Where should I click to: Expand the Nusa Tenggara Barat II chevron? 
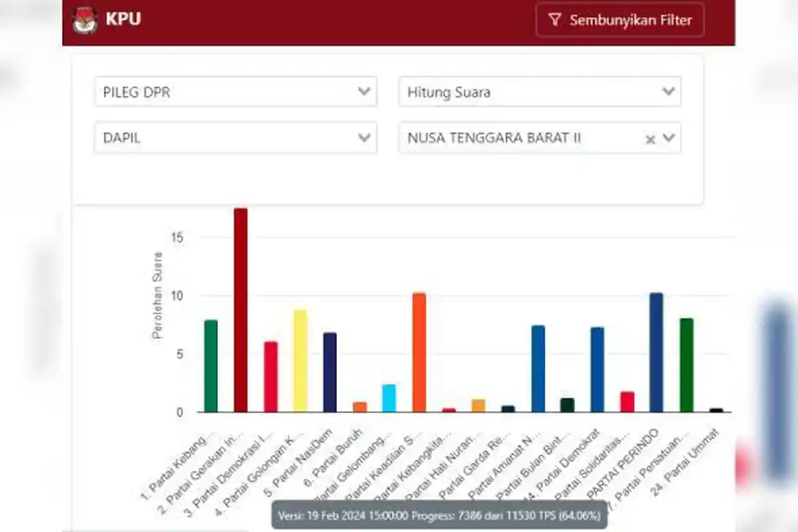(x=669, y=138)
